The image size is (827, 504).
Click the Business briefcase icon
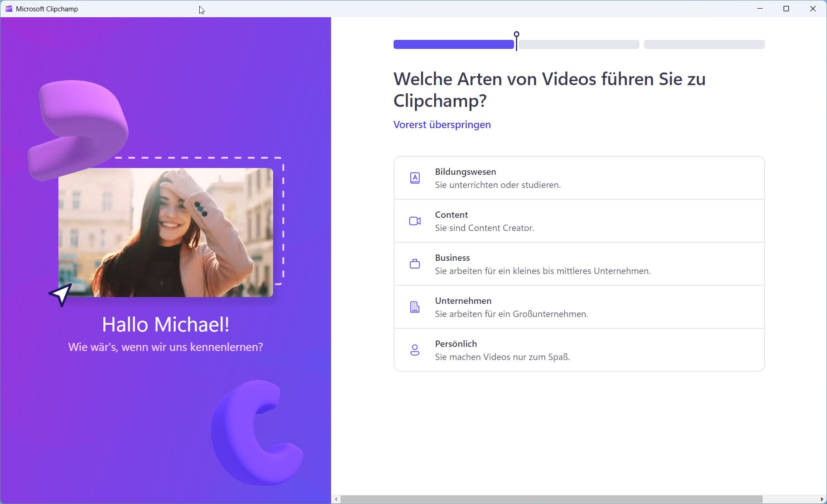(415, 264)
